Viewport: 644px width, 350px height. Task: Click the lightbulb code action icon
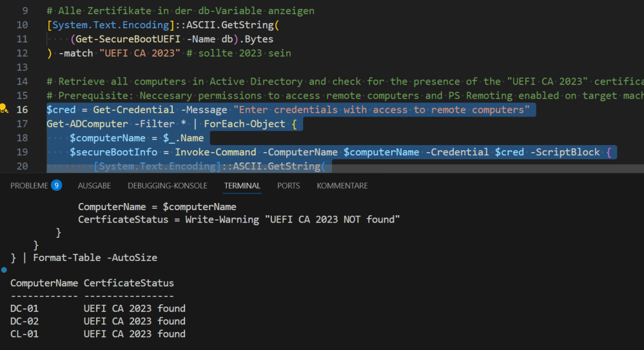tap(4, 109)
